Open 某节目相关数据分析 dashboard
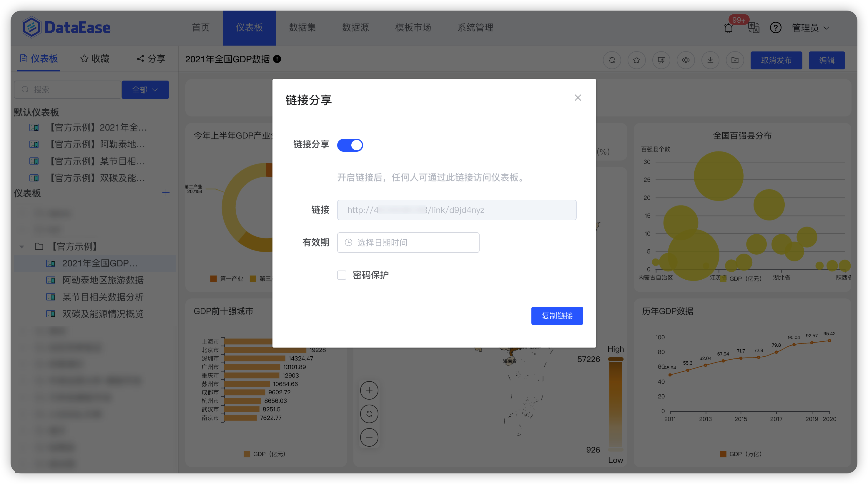The width and height of the screenshot is (868, 484). [95, 297]
